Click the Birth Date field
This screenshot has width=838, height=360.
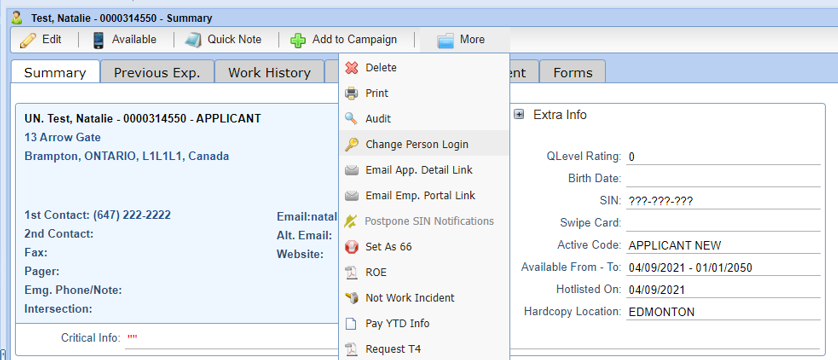point(723,179)
